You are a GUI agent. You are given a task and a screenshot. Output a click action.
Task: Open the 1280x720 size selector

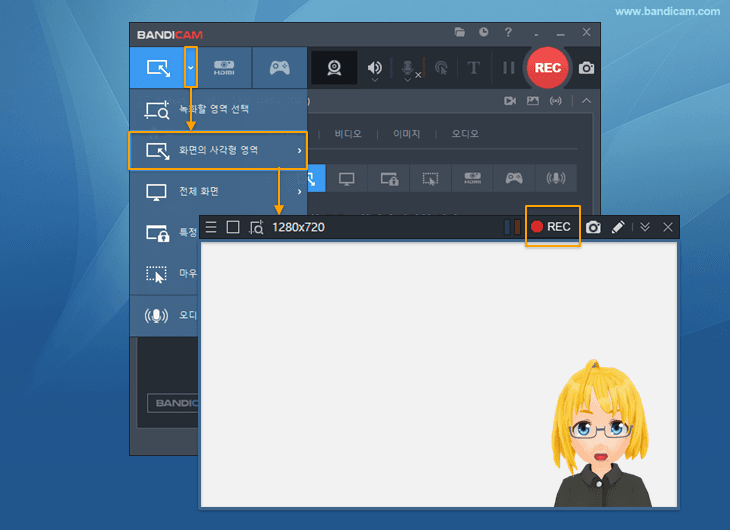pyautogui.click(x=298, y=227)
